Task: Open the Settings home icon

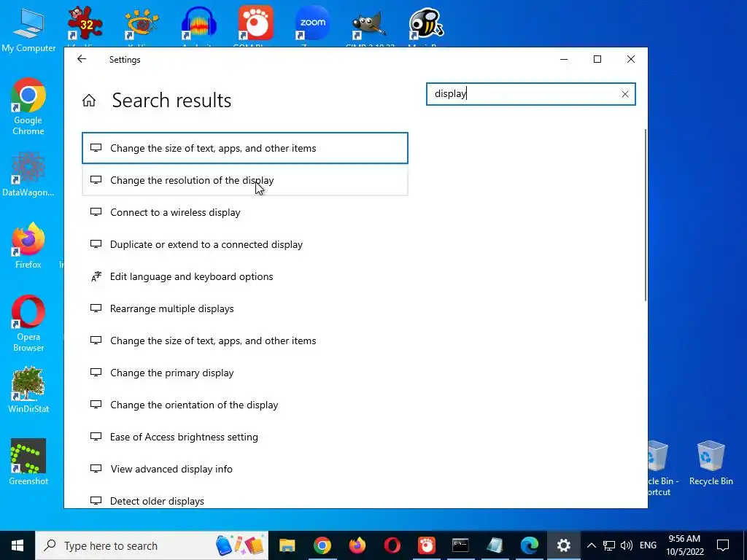Action: 89,101
